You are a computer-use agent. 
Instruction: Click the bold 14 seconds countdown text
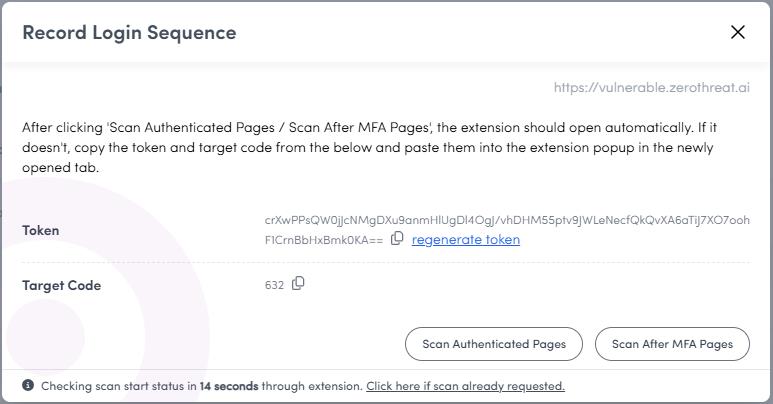point(229,386)
